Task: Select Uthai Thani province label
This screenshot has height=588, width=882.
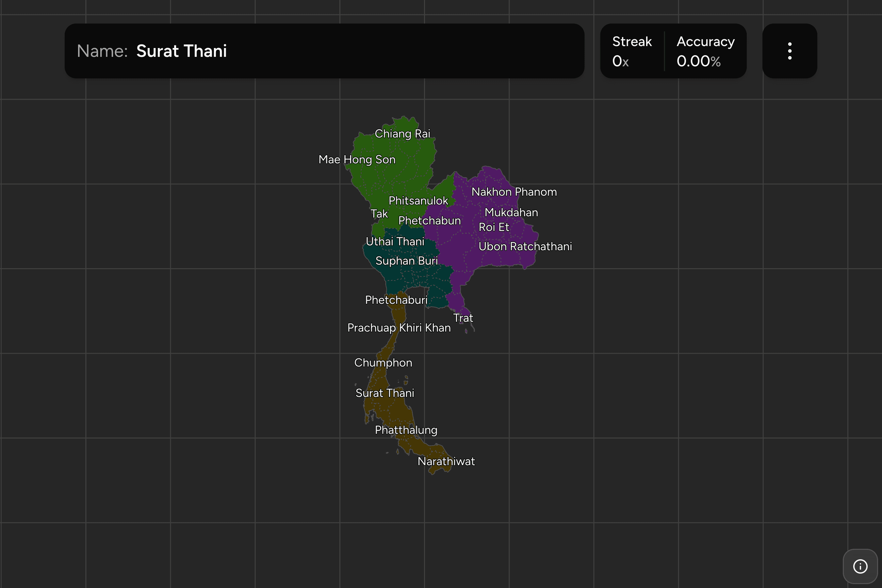Action: (395, 241)
